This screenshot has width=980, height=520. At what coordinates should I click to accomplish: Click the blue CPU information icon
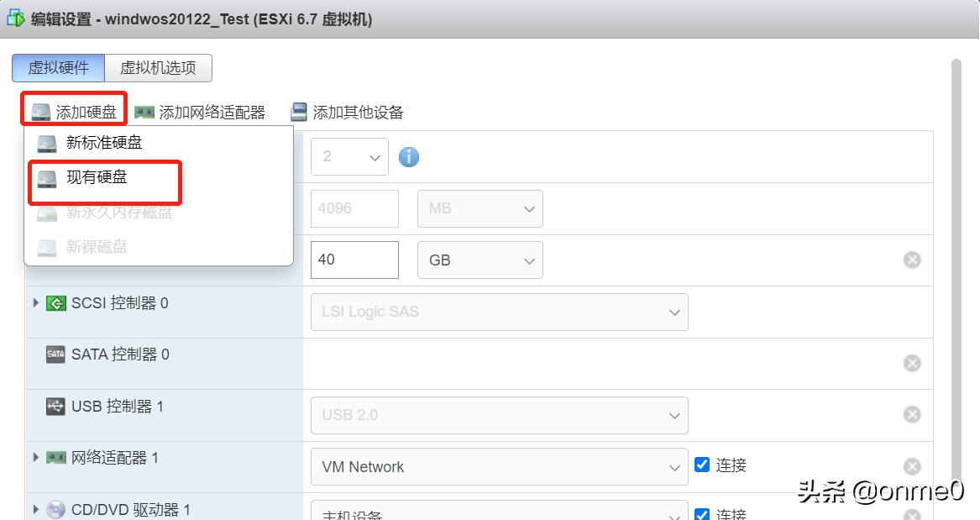[409, 156]
